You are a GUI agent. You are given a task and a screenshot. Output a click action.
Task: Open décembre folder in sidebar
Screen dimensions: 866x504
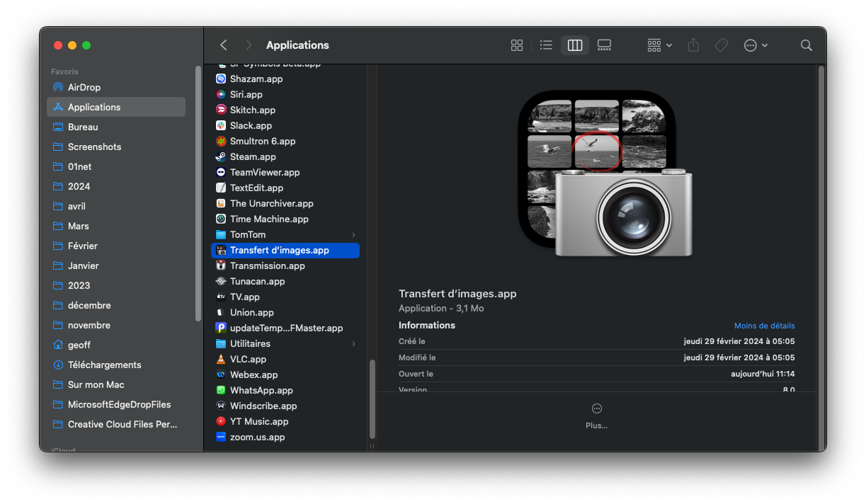click(x=116, y=305)
